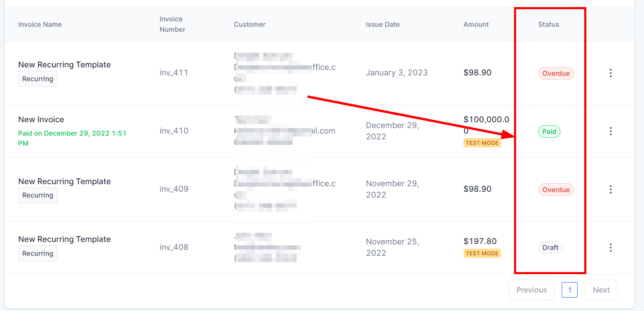Click the Previous pagination button
Screen dimensions: 644x311
tap(531, 290)
